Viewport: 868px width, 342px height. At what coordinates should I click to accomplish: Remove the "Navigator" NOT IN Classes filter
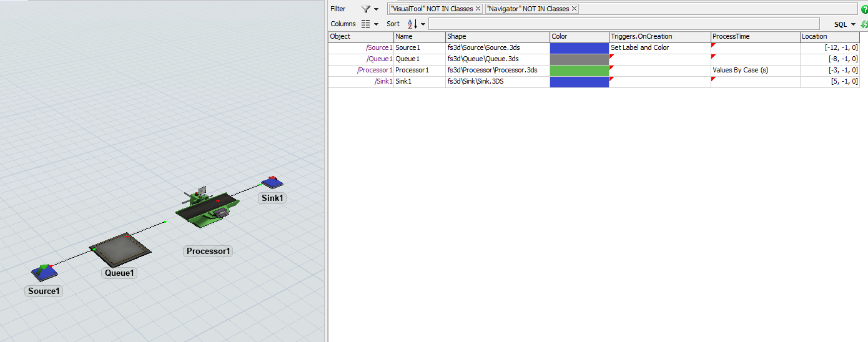click(x=574, y=9)
